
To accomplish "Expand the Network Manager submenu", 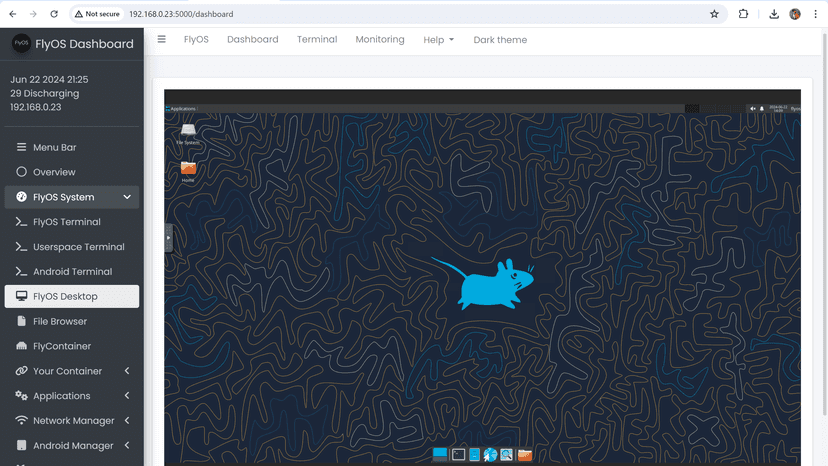I will [72, 421].
